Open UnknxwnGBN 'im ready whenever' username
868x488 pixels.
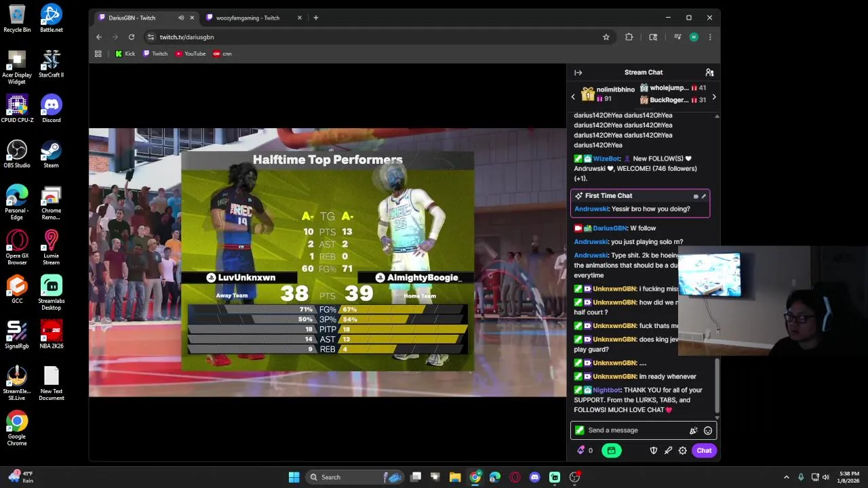click(x=614, y=376)
